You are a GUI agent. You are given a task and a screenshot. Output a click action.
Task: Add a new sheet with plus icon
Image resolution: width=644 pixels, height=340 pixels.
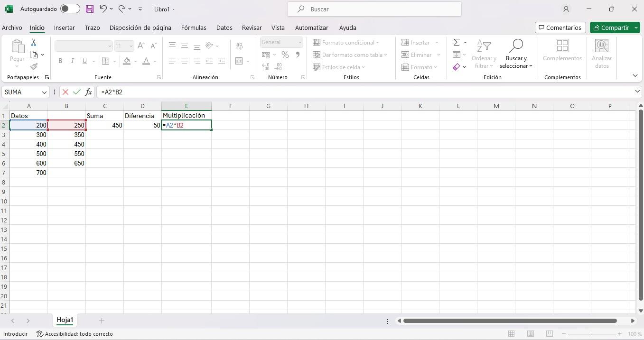pos(102,321)
